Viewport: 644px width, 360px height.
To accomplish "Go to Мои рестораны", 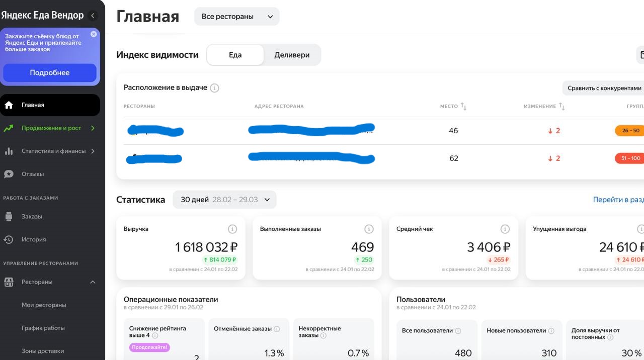I will 44,305.
